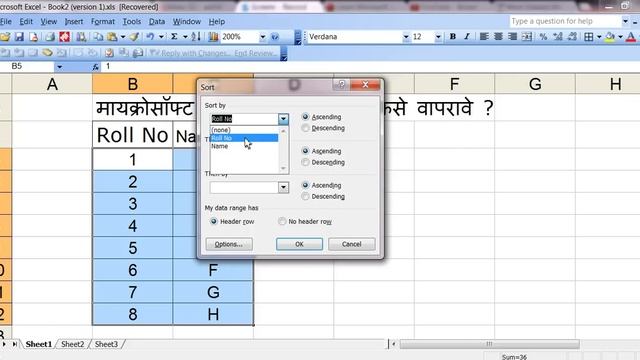Click the Save disk icon

[x=19, y=37]
